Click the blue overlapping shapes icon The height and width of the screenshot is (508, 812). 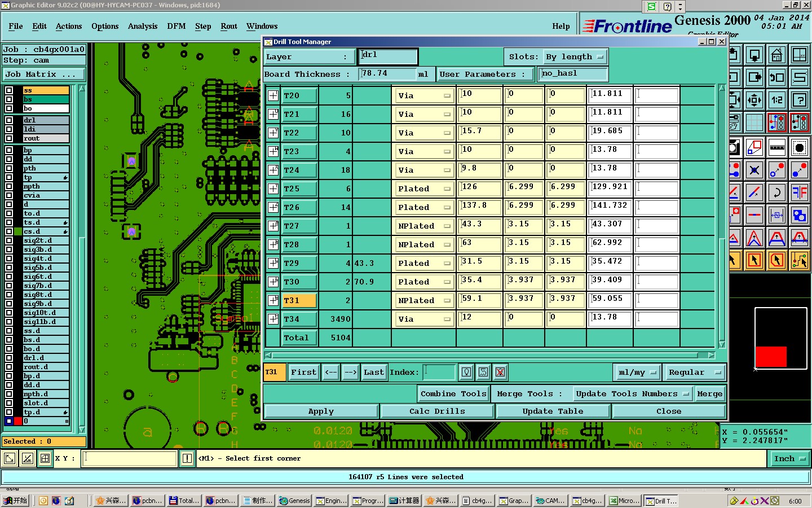(x=800, y=215)
